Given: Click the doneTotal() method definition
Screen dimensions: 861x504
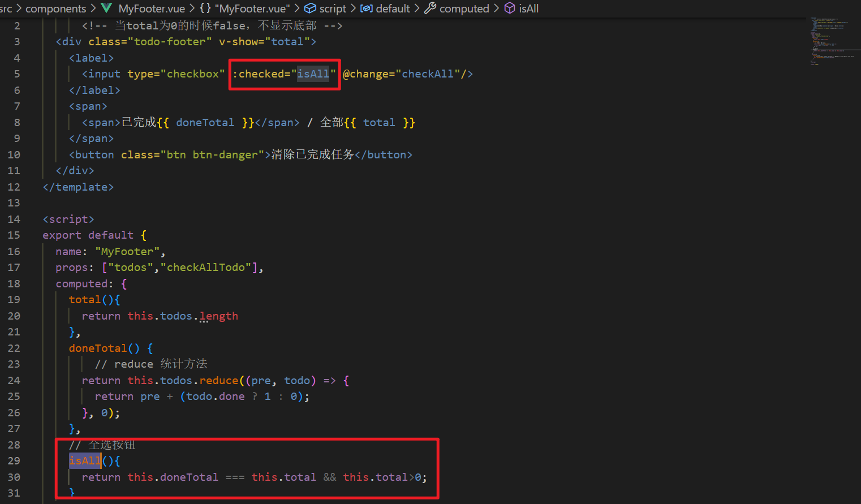Looking at the screenshot, I should 98,348.
